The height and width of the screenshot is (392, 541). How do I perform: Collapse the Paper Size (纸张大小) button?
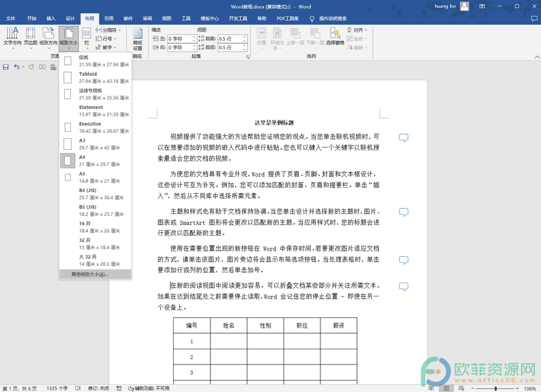(69, 38)
